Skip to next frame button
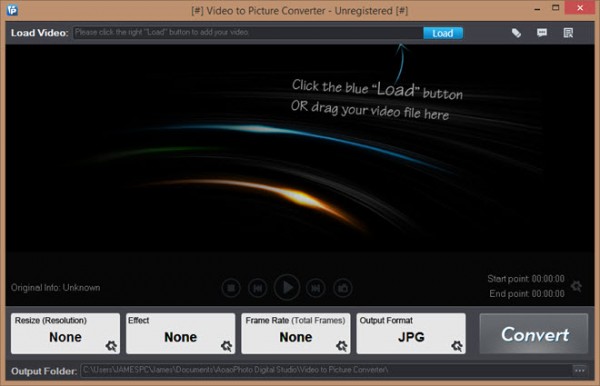 tap(316, 288)
